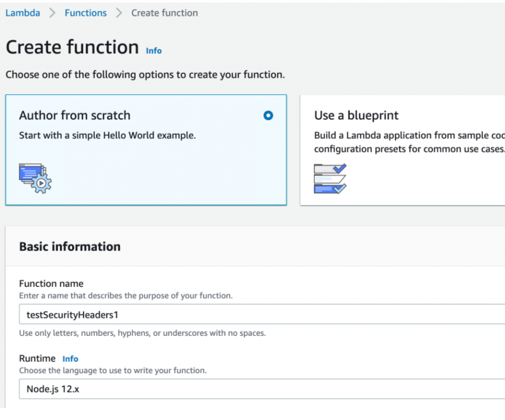The height and width of the screenshot is (420, 505).
Task: Click the Basic information section header
Action: pos(69,246)
